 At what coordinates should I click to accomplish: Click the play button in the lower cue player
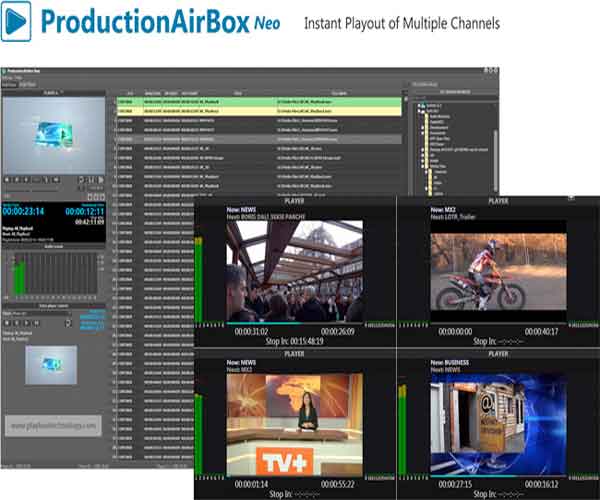pos(27,323)
